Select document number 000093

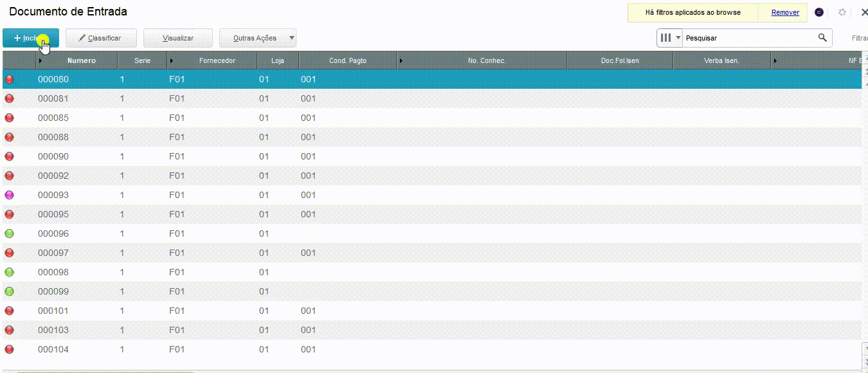point(53,195)
